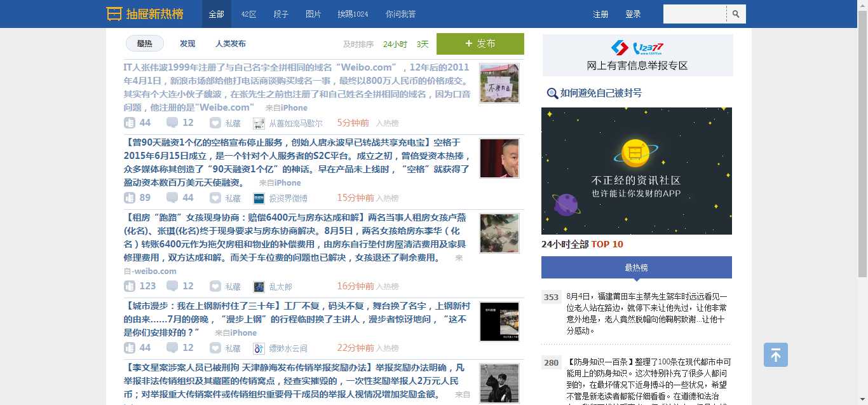868x405 pixels.
Task: Sort by 及时排序
Action: [x=358, y=45]
